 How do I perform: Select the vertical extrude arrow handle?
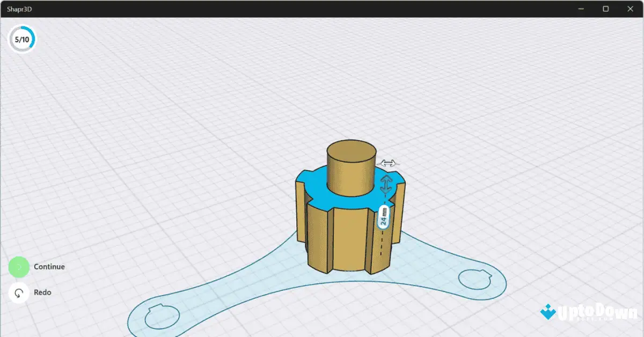386,185
